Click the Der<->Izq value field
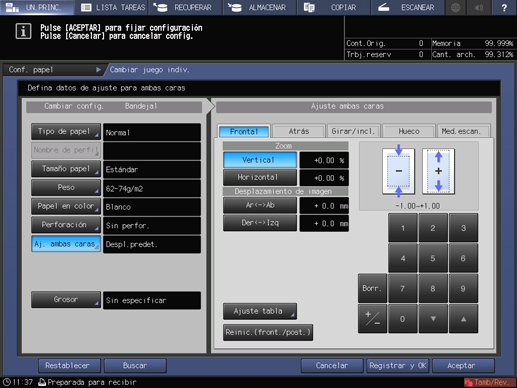 pos(324,223)
